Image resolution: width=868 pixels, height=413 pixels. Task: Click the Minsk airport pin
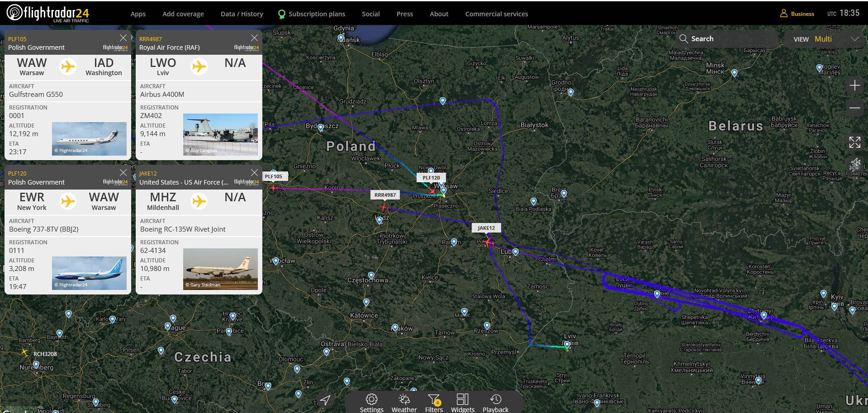click(x=734, y=73)
